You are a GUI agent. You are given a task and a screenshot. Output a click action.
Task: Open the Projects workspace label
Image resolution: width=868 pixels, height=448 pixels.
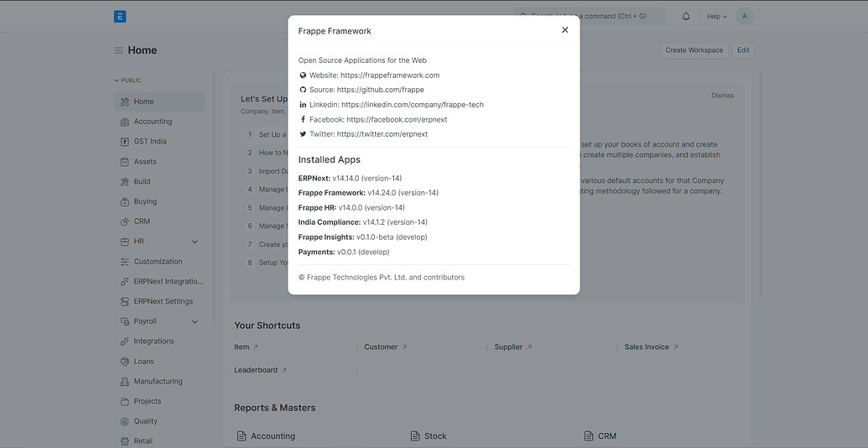point(148,401)
